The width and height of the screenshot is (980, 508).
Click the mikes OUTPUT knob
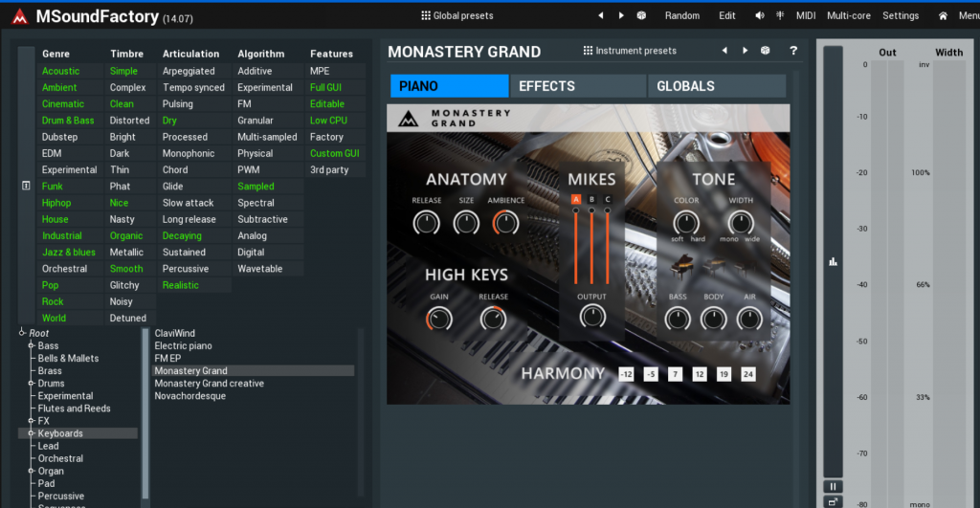591,317
